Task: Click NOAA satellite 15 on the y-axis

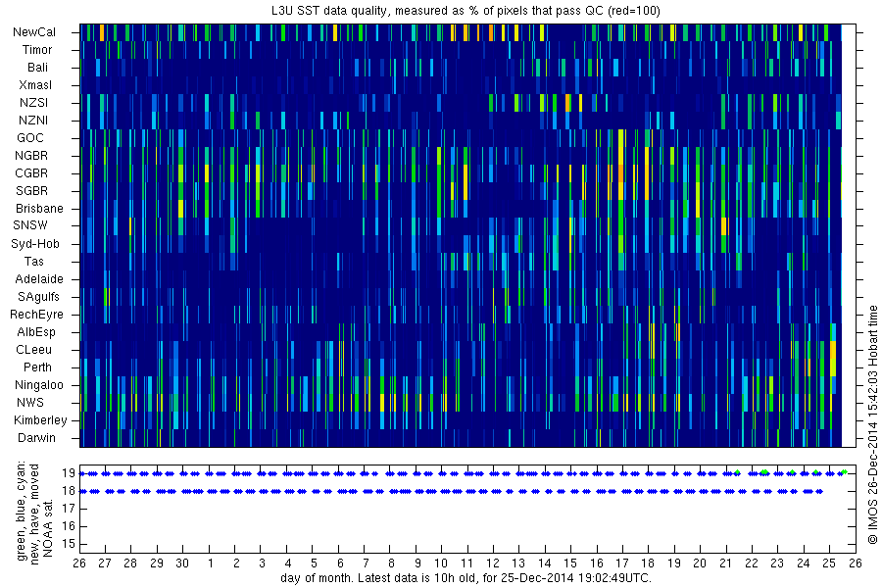Action: tap(69, 544)
